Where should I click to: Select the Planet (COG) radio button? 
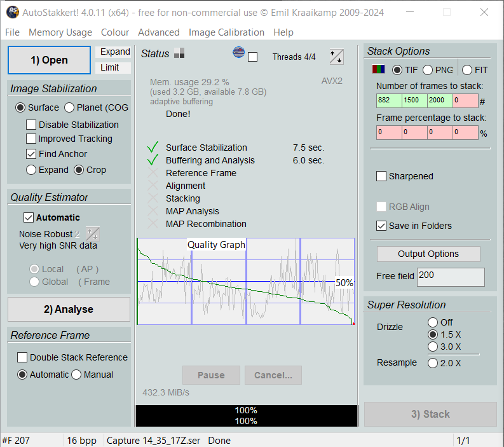coord(69,107)
